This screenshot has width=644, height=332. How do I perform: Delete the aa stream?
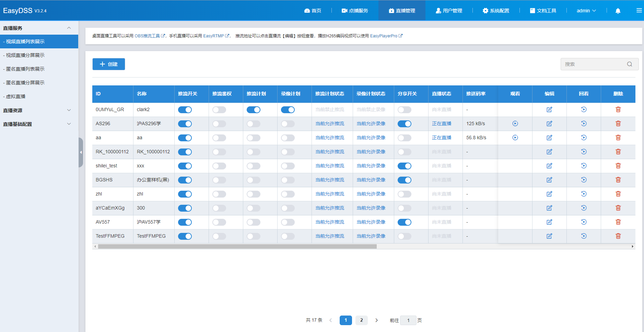(x=618, y=138)
